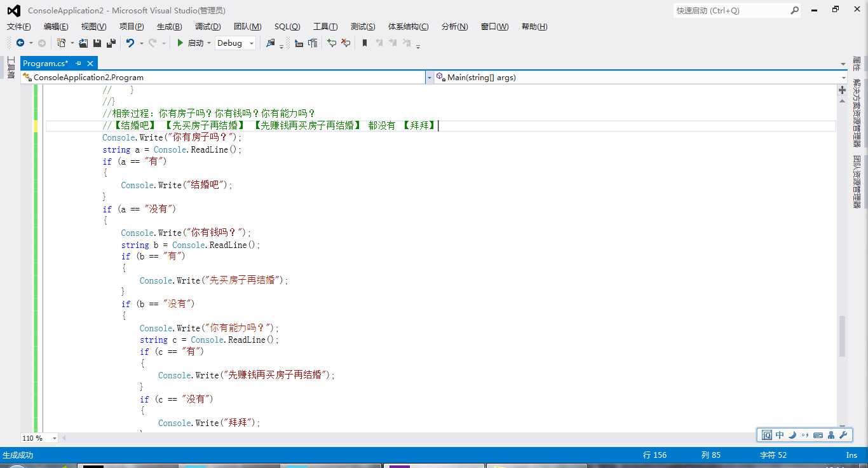Open the 编辑(E) menu
The image size is (868, 468).
point(56,26)
